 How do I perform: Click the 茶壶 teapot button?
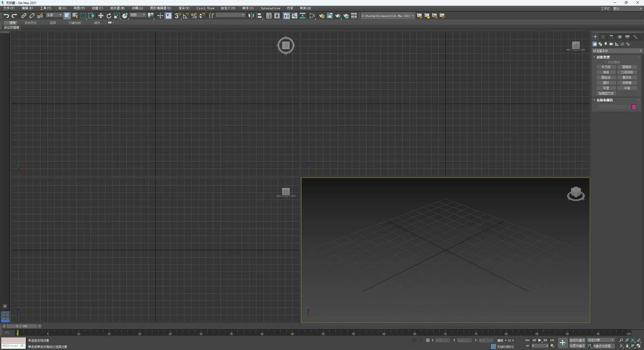click(606, 88)
